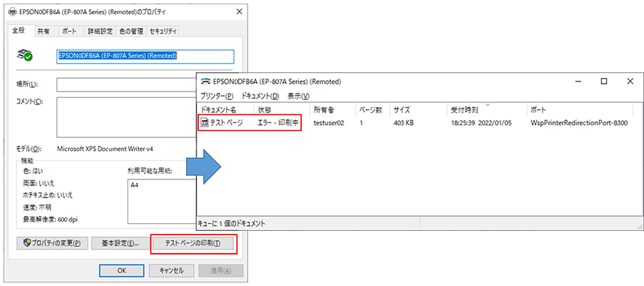This screenshot has width=644, height=286.
Task: Click owner testuser02 in the queue
Action: coord(328,123)
